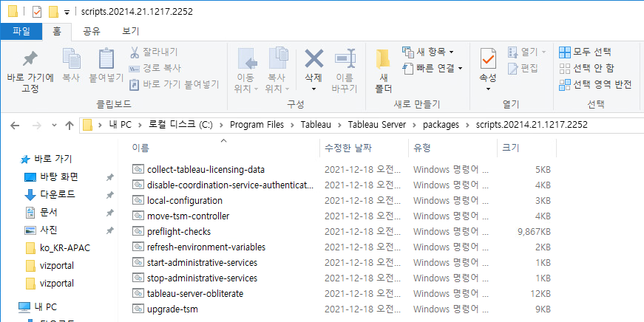Viewport: 644px width, 322px height.
Task: Open the New item (새 항목) dropdown
Action: pos(428,52)
